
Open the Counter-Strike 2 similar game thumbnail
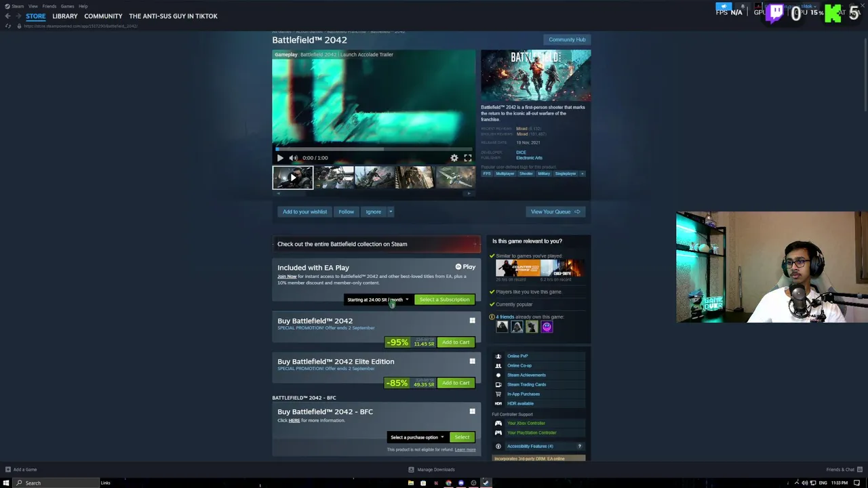pyautogui.click(x=518, y=268)
